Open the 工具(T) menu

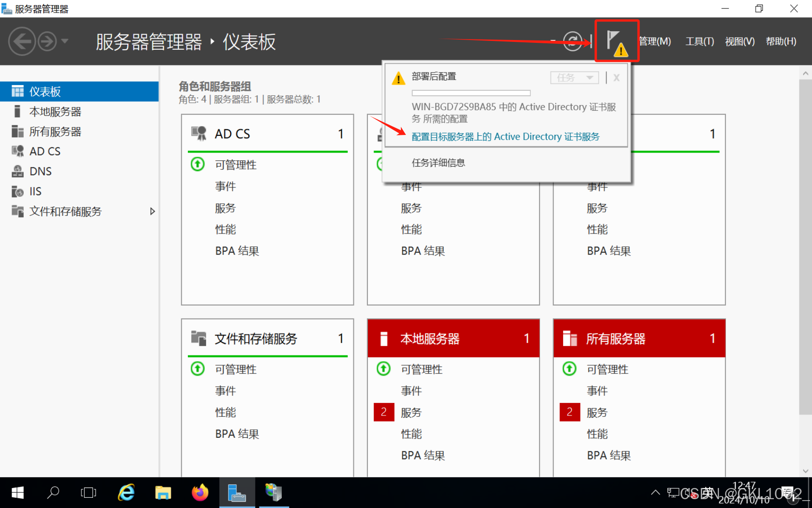(699, 41)
